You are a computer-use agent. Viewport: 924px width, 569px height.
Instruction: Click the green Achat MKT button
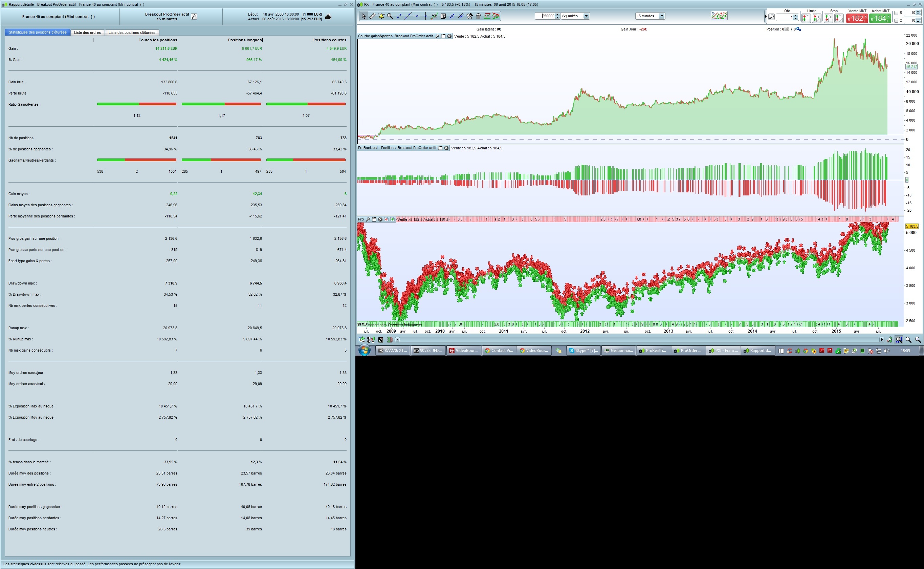880,18
